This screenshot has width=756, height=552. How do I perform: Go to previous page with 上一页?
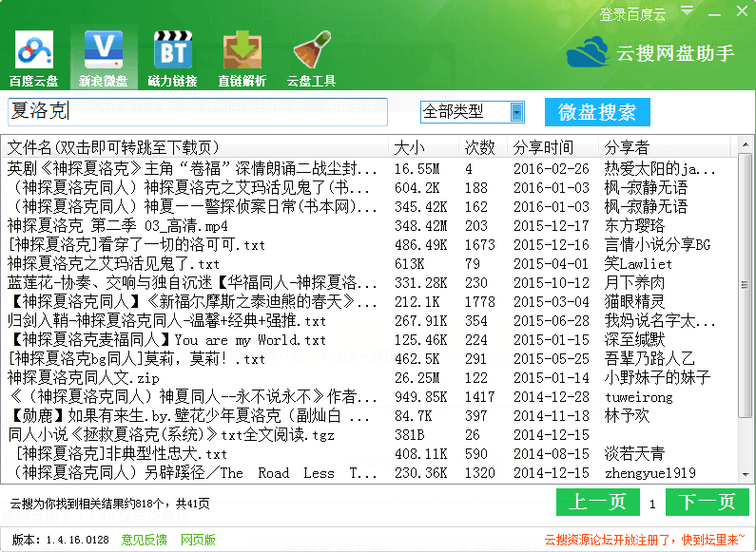pos(598,502)
